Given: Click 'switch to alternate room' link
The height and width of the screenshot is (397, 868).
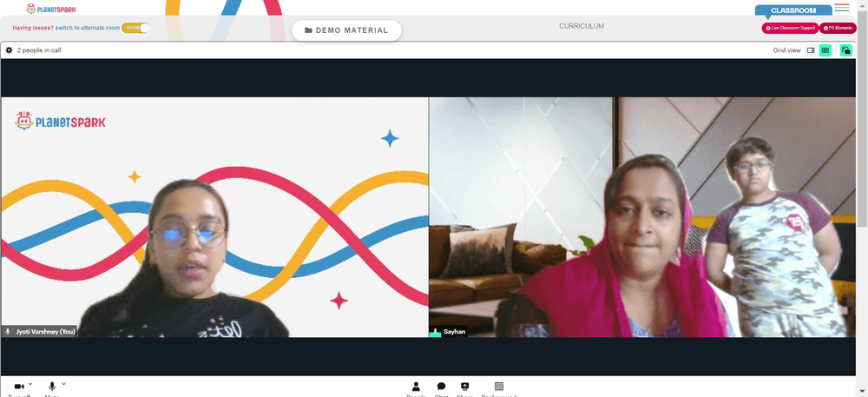Looking at the screenshot, I should point(88,28).
